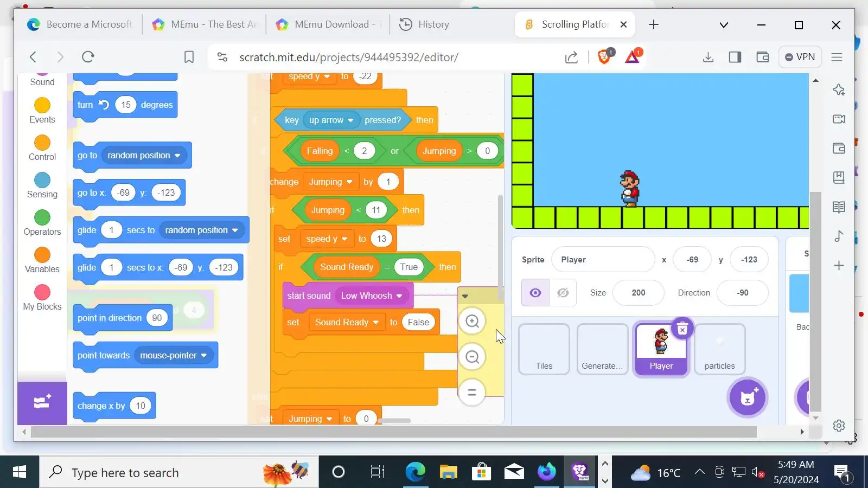Select the Variables block category
Image resolution: width=868 pixels, height=488 pixels.
click(42, 261)
